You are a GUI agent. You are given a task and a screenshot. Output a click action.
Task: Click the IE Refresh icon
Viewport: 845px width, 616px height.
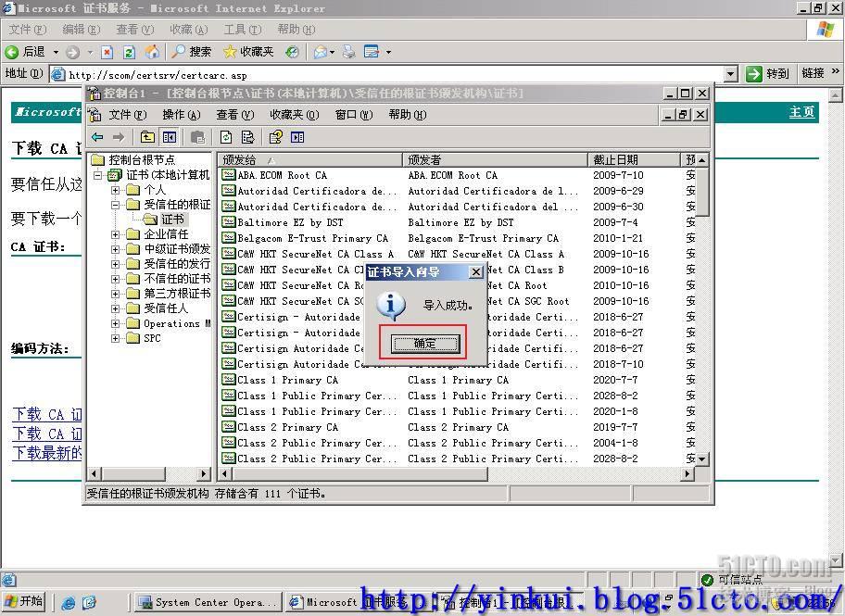[x=129, y=52]
